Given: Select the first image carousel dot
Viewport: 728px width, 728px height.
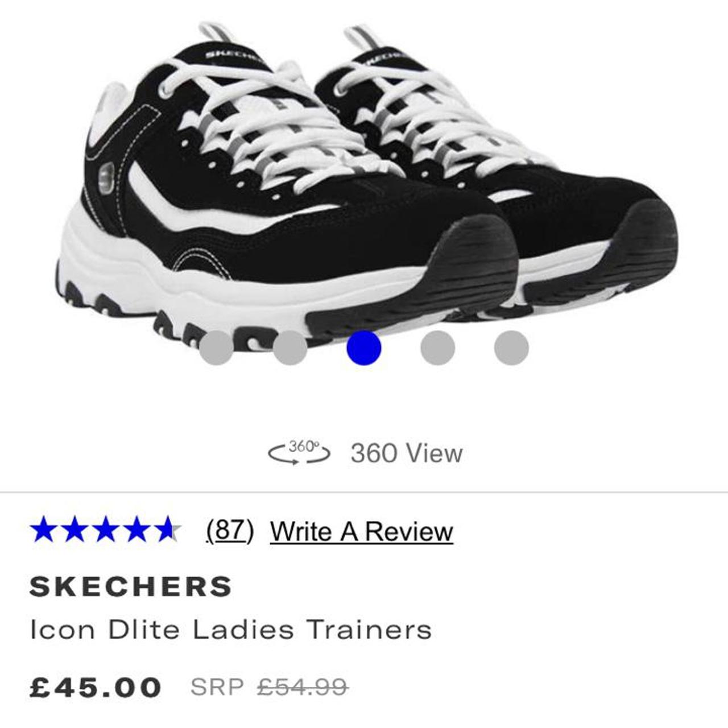Looking at the screenshot, I should pos(216,348).
